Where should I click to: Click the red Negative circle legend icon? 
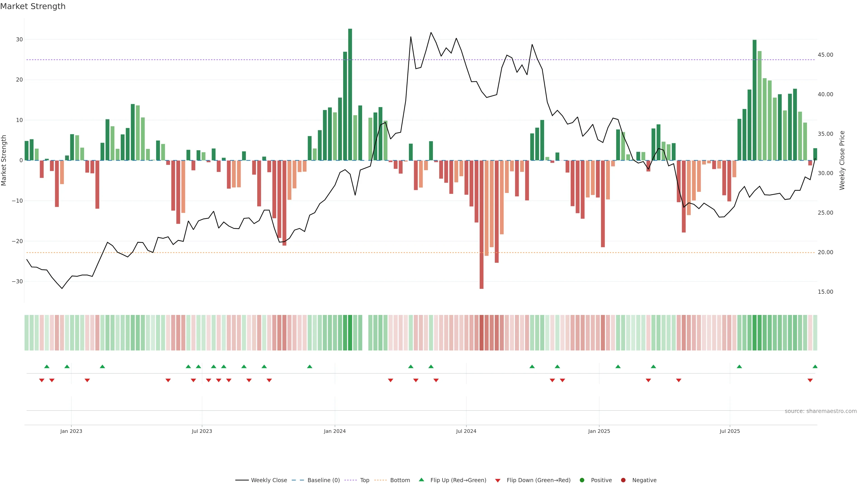click(623, 480)
